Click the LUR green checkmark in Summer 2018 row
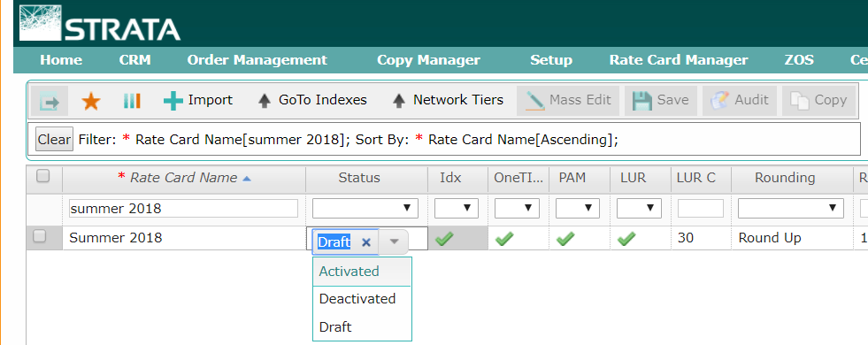868x345 pixels. (626, 239)
